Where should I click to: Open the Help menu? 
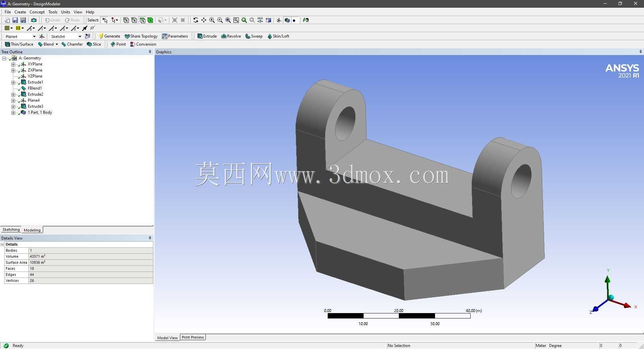[90, 12]
